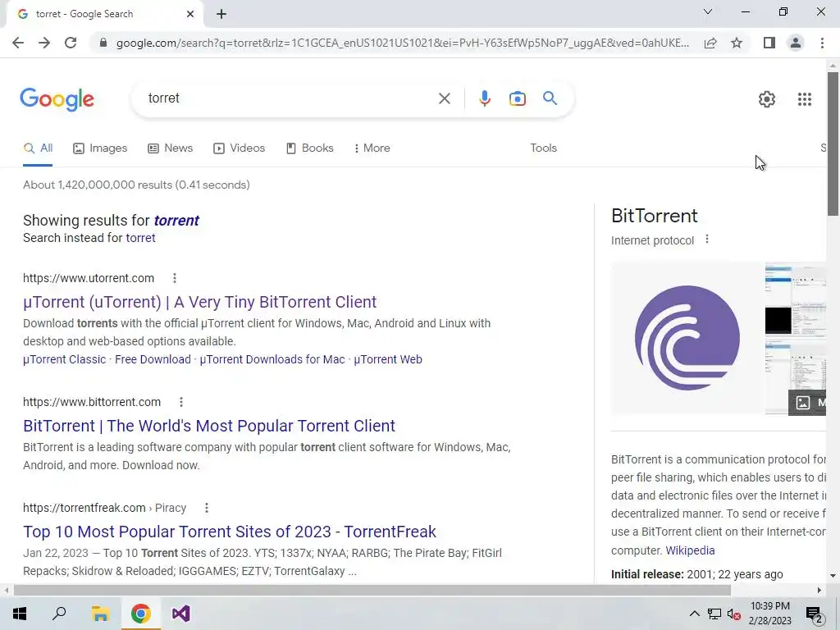Open Top 10 Most Popular Torrent Sites result

point(230,532)
